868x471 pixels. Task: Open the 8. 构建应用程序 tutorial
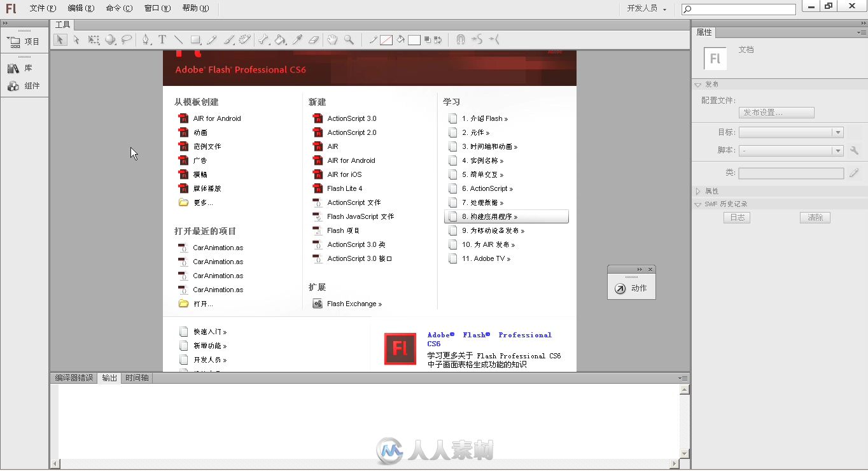click(506, 217)
